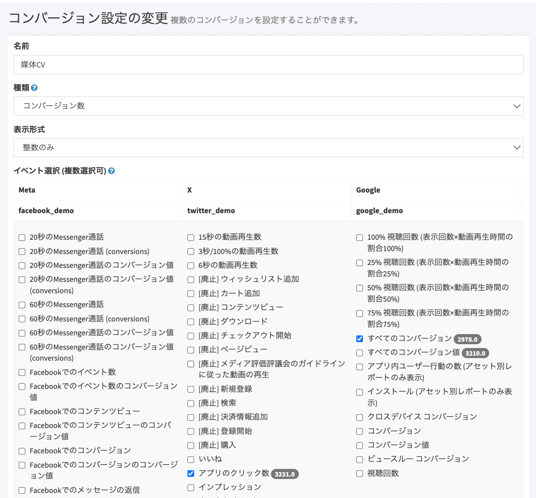Check the 100% 視聴回数 checkbox
Image resolution: width=536 pixels, height=498 pixels.
(x=359, y=237)
